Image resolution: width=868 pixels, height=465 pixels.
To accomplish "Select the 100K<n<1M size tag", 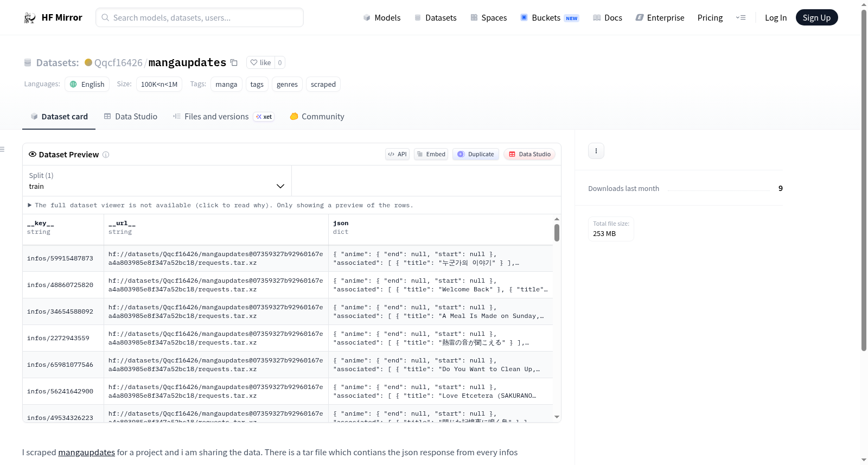I will tap(159, 84).
